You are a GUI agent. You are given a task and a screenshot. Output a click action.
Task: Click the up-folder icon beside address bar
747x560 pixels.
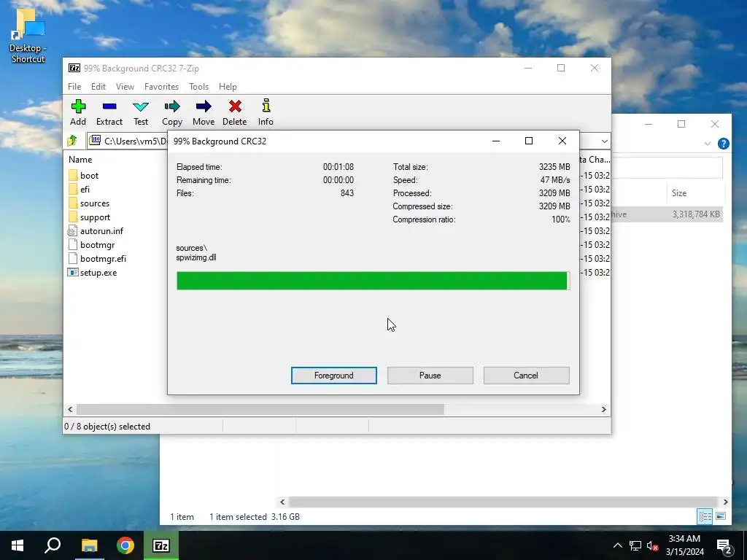[72, 141]
